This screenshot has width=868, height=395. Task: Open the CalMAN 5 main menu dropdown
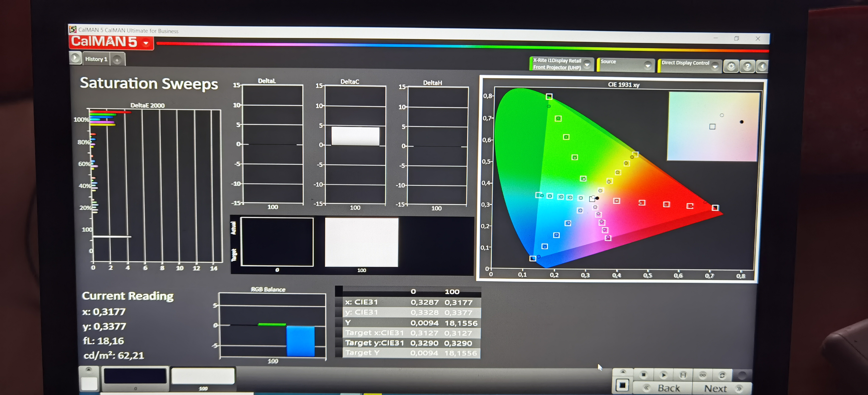point(146,43)
